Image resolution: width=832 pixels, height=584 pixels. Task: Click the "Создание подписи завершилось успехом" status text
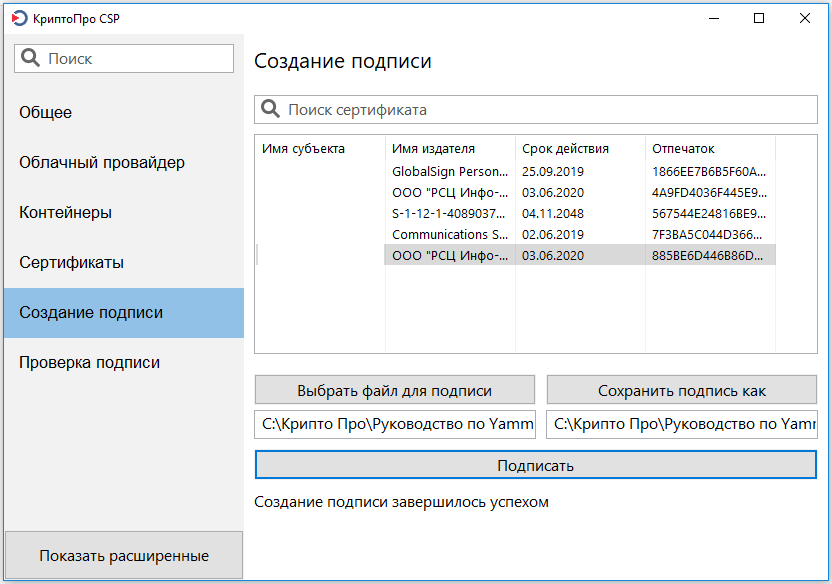401,502
